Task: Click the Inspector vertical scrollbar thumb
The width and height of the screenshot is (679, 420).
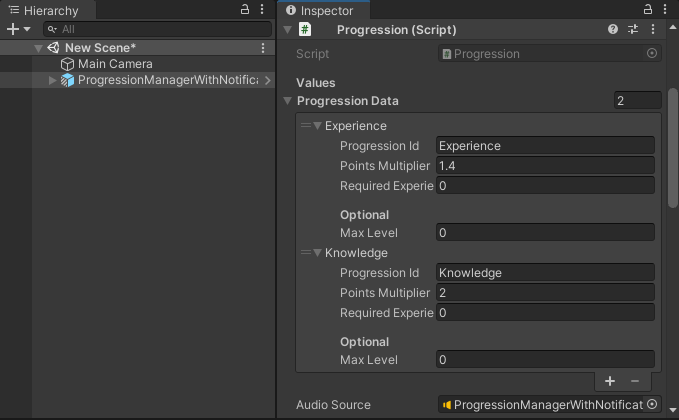Action: pyautogui.click(x=673, y=148)
